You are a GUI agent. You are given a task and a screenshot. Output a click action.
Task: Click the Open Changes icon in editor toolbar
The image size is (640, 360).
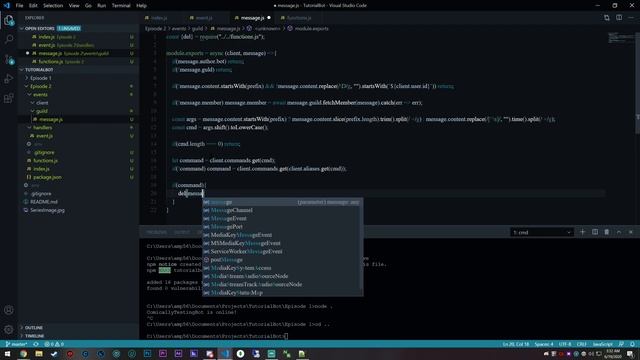coord(607,18)
